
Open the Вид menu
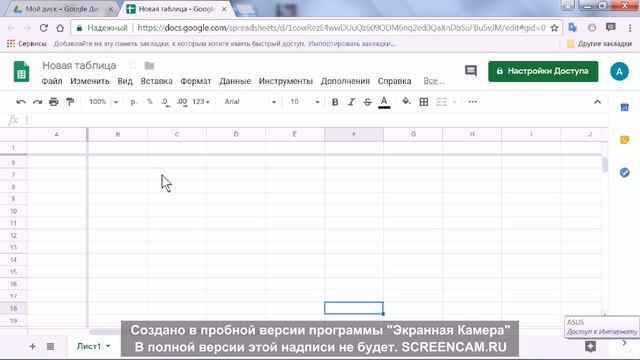click(x=125, y=81)
